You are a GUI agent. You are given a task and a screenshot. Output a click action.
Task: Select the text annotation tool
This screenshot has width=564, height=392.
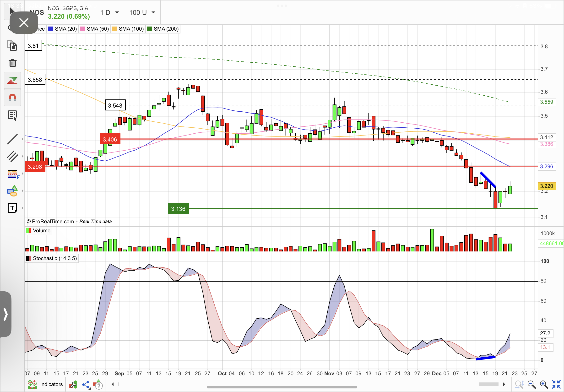(x=12, y=208)
